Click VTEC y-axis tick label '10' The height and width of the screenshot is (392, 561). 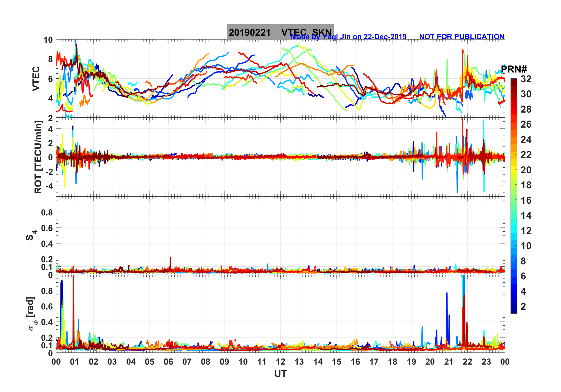pyautogui.click(x=48, y=40)
